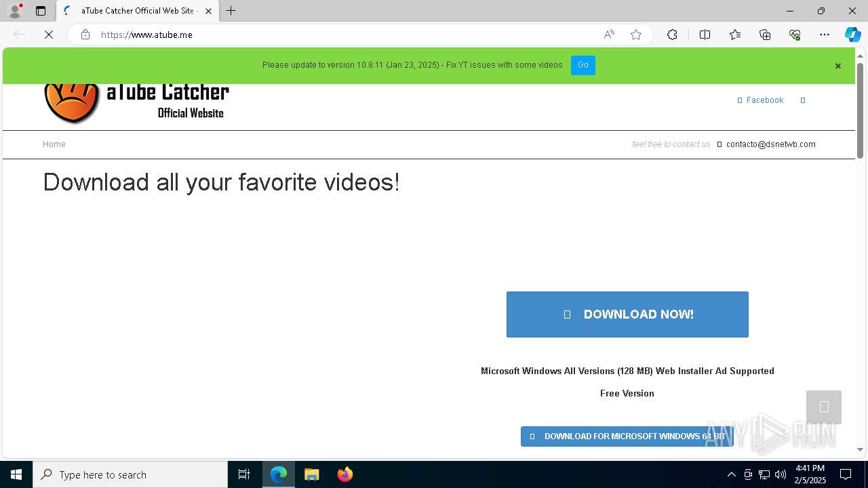Screen dimensions: 868x488
Task: Go to the Home menu item
Action: [x=54, y=144]
